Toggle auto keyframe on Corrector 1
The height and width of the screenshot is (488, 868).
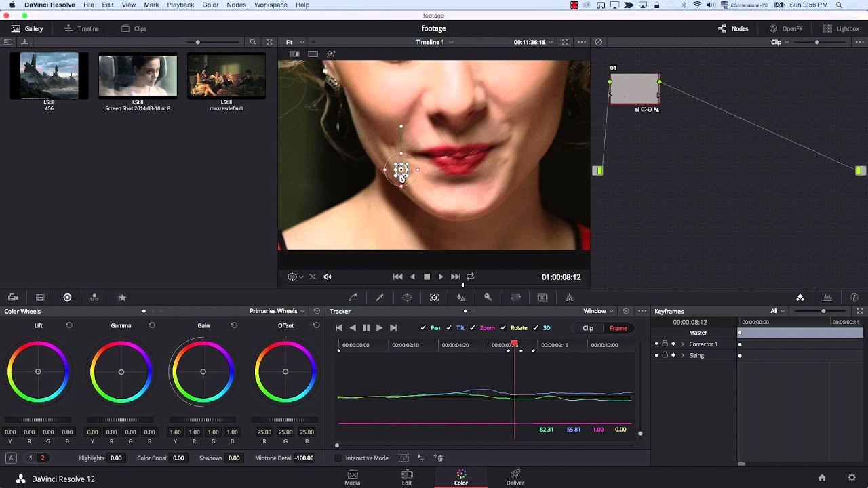pyautogui.click(x=673, y=344)
